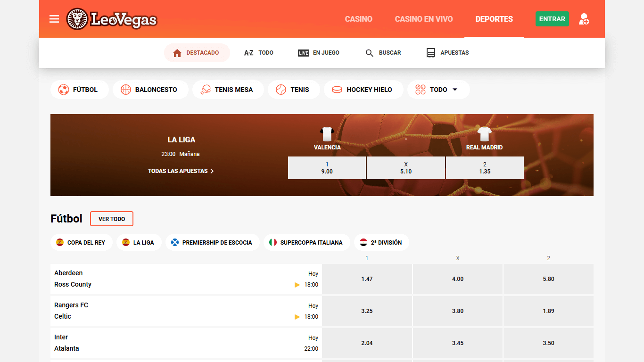Select Valencia win odds 9.00
Image resolution: width=644 pixels, height=362 pixels.
(x=327, y=168)
